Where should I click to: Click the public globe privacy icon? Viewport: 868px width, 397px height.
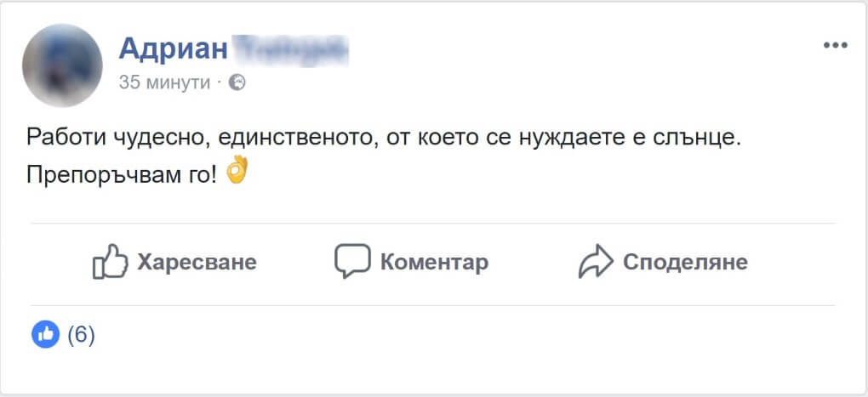tap(237, 82)
